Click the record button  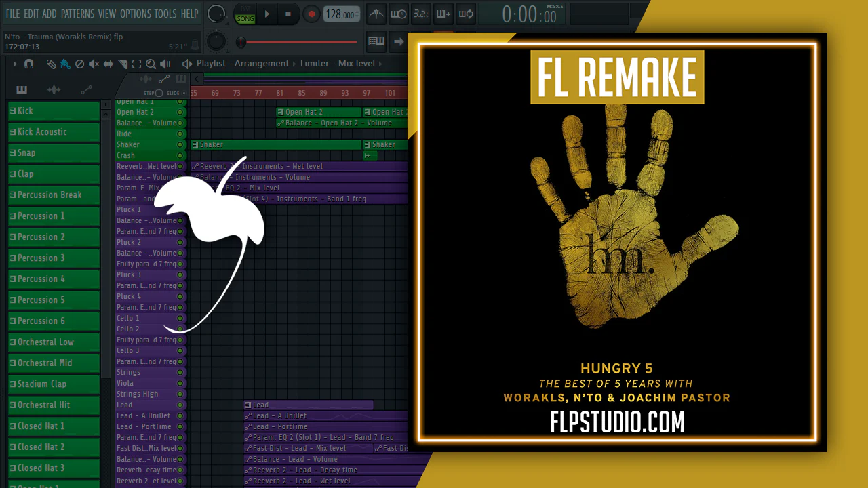tap(311, 14)
